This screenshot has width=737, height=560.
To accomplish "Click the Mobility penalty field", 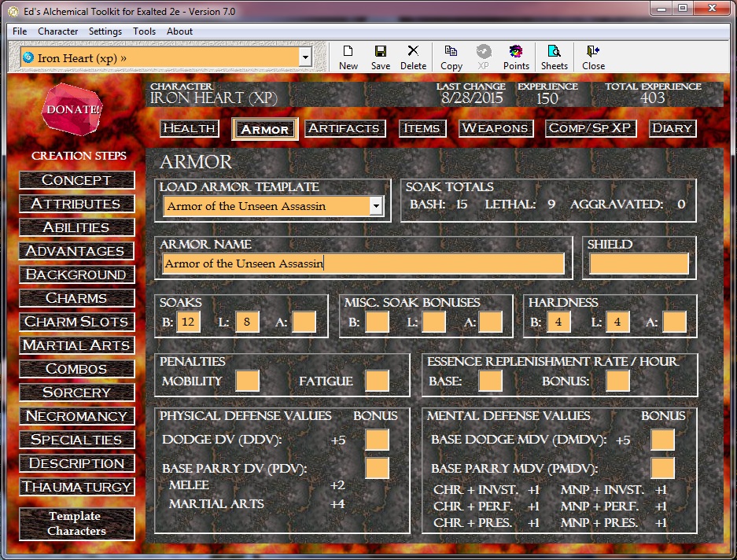I will [x=247, y=381].
